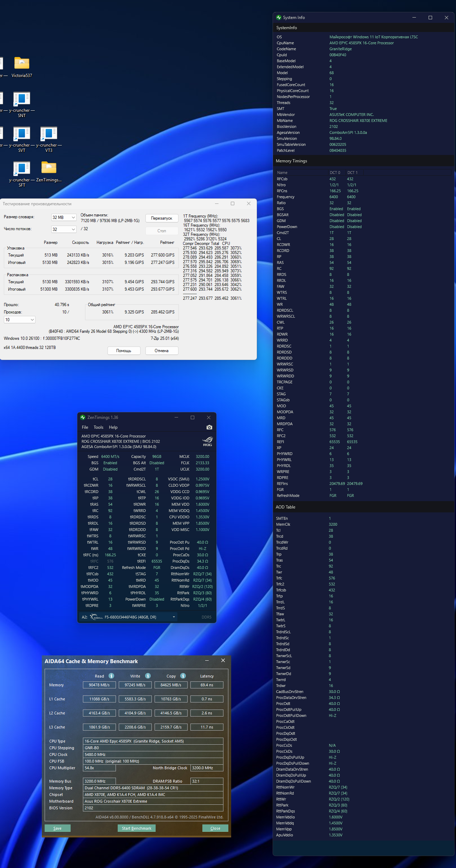This screenshot has width=456, height=868.
Task: Click the Name column header in Memory Timings
Action: (x=301, y=173)
